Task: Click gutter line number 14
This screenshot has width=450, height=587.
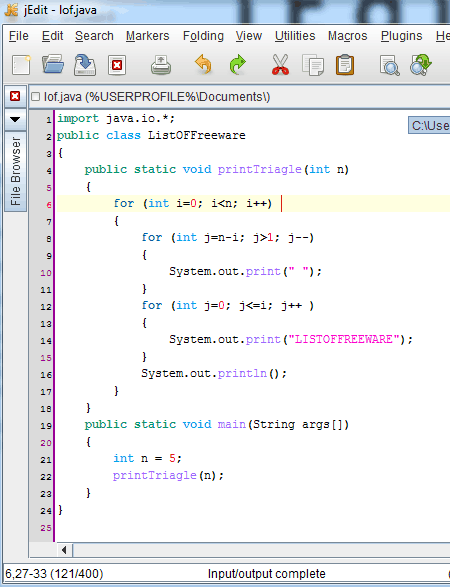Action: point(46,341)
